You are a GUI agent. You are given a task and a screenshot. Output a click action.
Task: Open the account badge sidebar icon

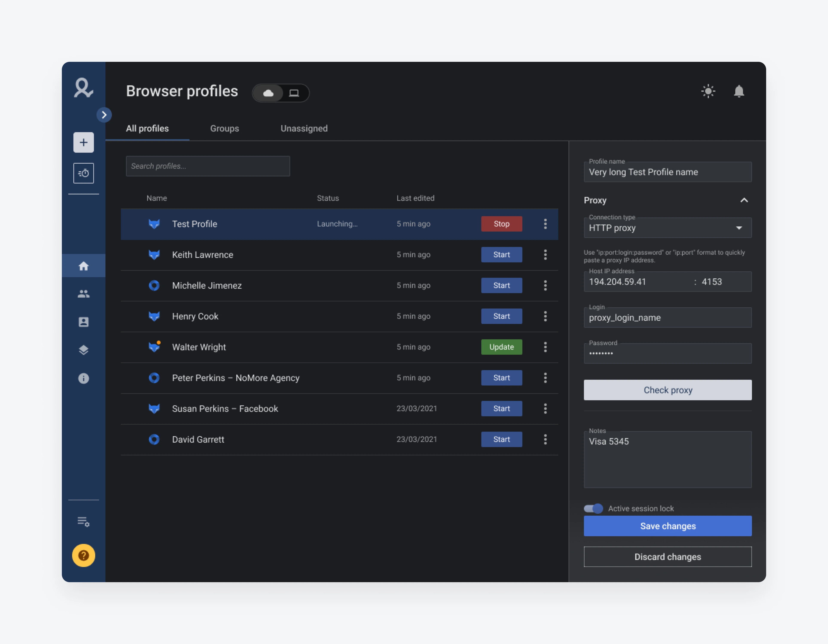[x=83, y=322]
